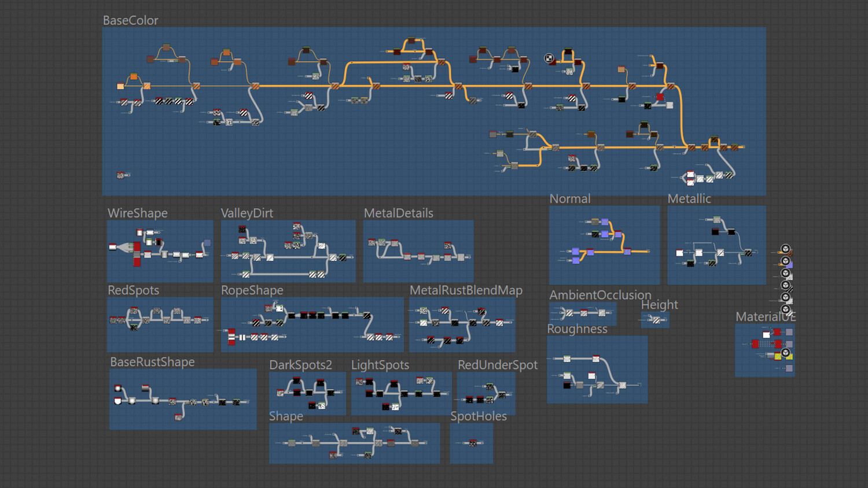Select the single node inside the SpotHoles frame
The width and height of the screenshot is (868, 488).
click(473, 443)
